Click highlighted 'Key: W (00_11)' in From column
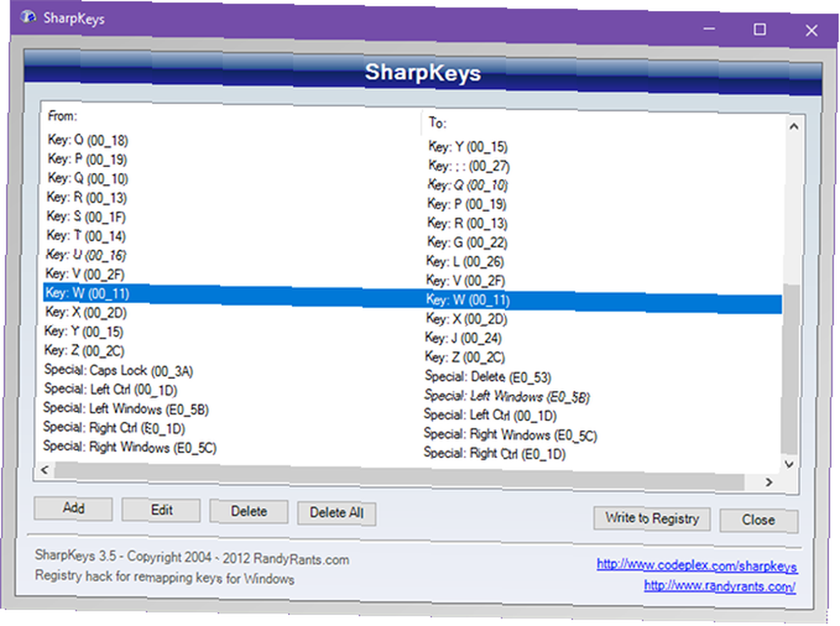Screen dimensions: 840x626 (x=87, y=293)
